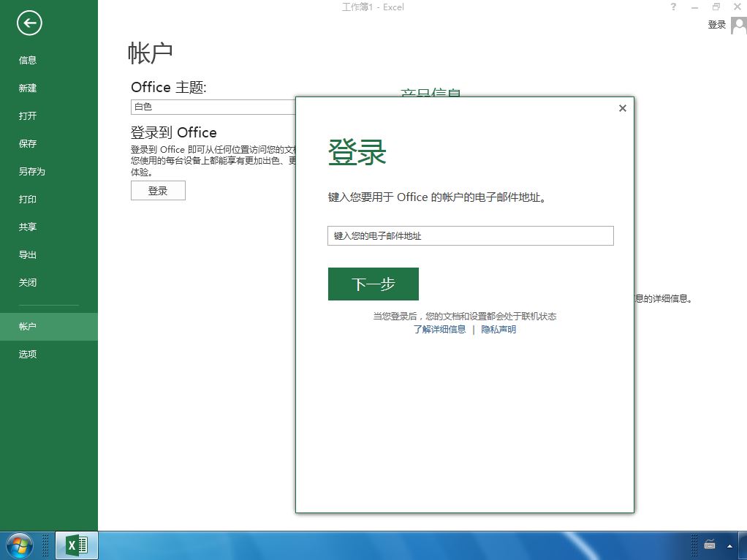747x560 pixels.
Task: Choose 打开 from the backstage menu
Action: click(x=28, y=116)
